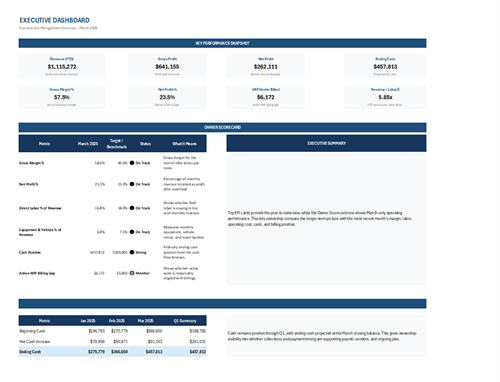
Task: Select the Strong status text
Action: pyautogui.click(x=141, y=253)
